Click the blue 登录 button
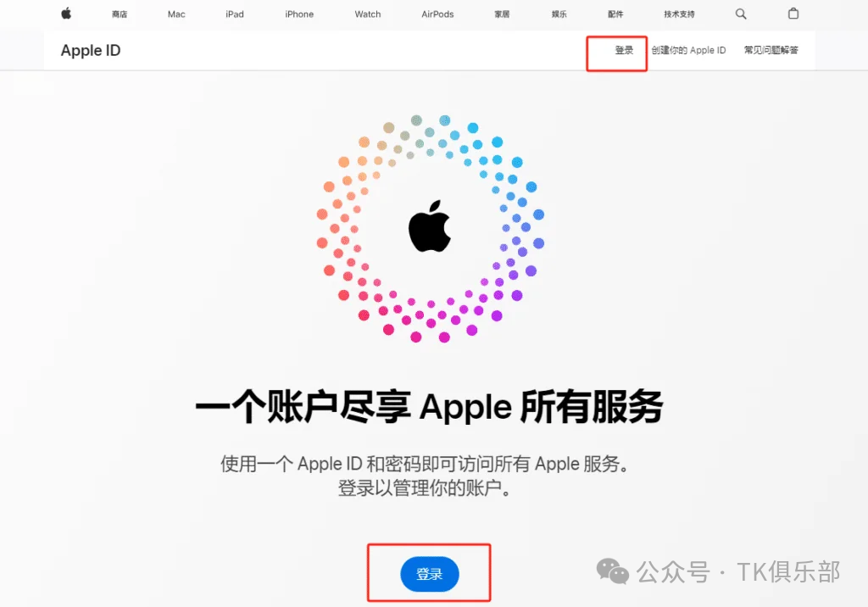The height and width of the screenshot is (607, 868). pos(430,574)
